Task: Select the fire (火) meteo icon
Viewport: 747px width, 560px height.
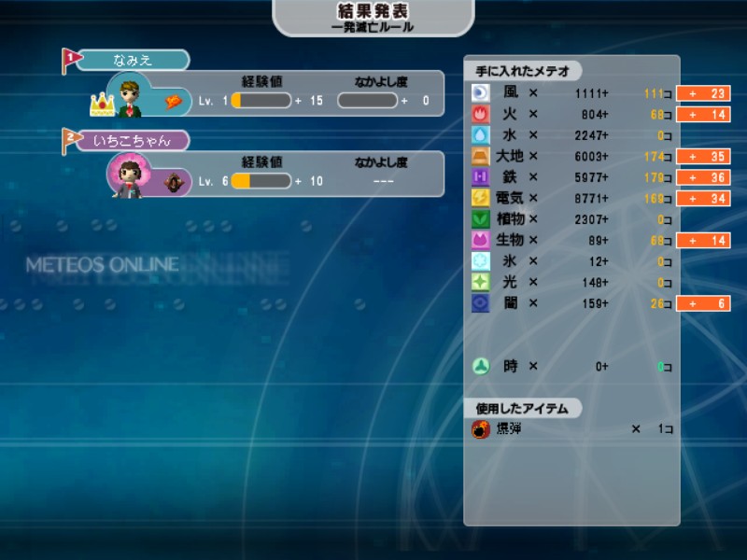Action: tap(480, 114)
